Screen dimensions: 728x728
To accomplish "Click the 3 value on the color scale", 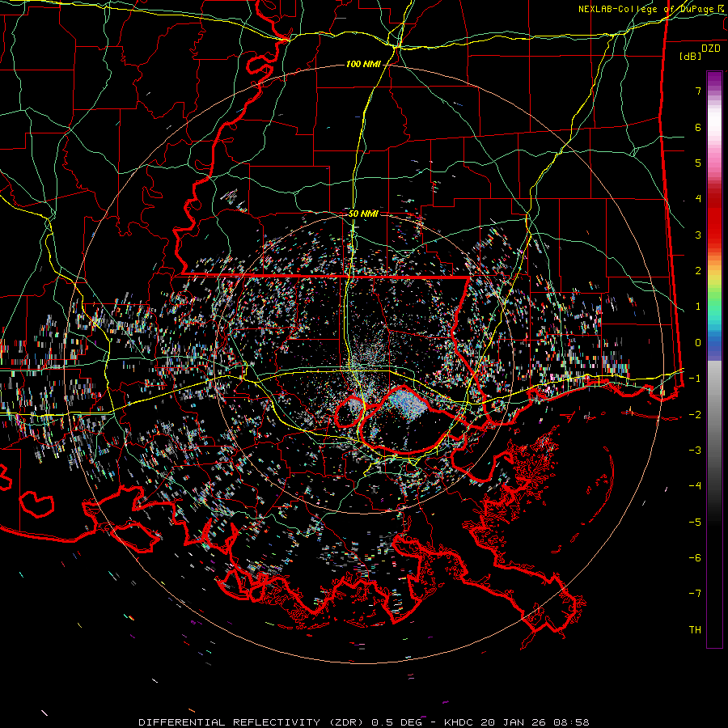I will point(698,235).
